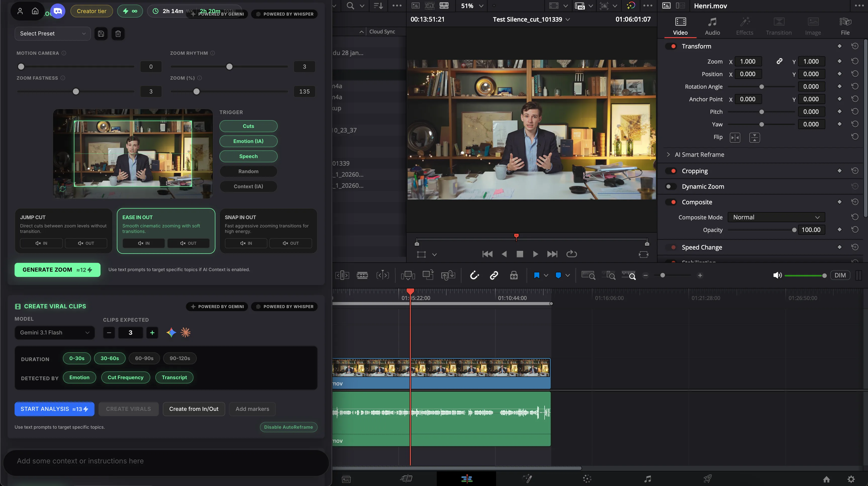Open the Gemini 3.1 Flash model dropdown
This screenshot has height=486, width=868.
tap(55, 333)
